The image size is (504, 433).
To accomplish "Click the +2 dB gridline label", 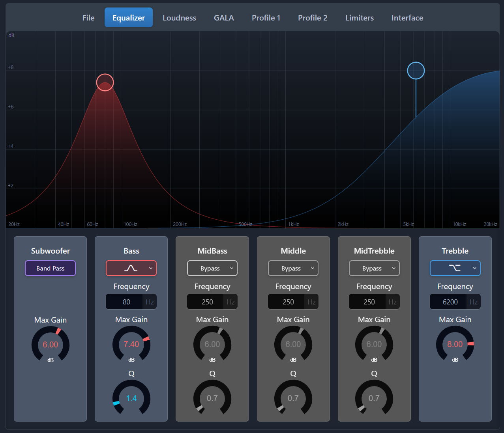I will click(11, 186).
